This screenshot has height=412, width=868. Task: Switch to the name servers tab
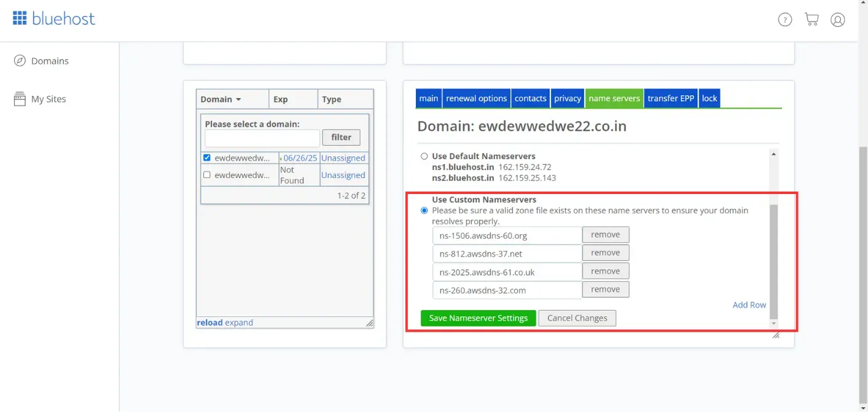coord(614,98)
